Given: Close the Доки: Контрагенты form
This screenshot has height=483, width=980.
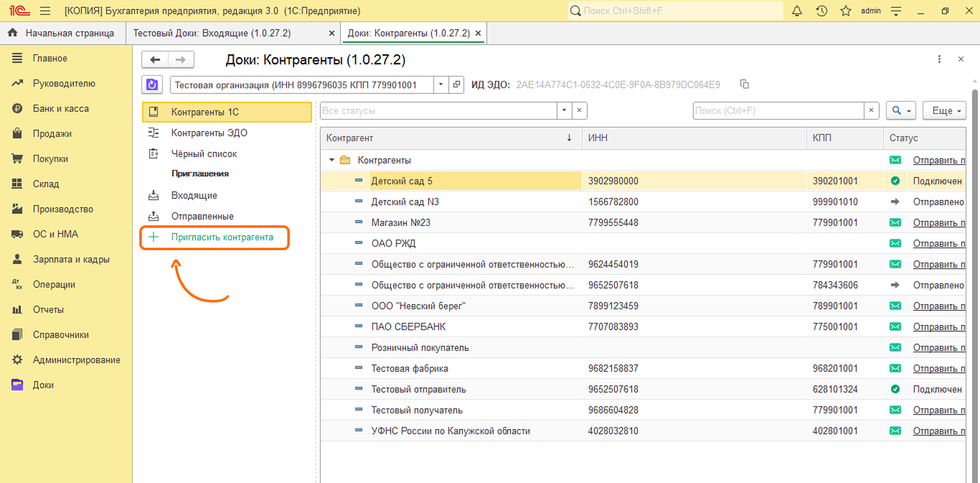Looking at the screenshot, I should coord(961,59).
